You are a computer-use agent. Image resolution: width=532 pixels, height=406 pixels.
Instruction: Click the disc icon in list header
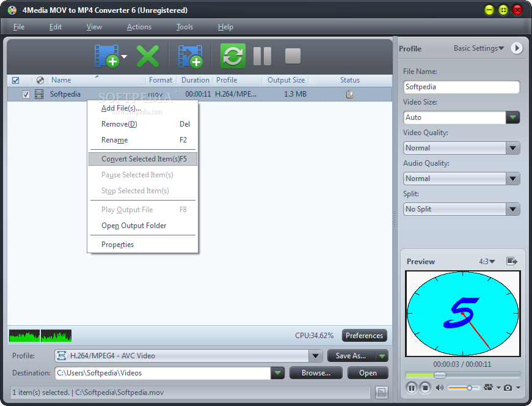40,80
